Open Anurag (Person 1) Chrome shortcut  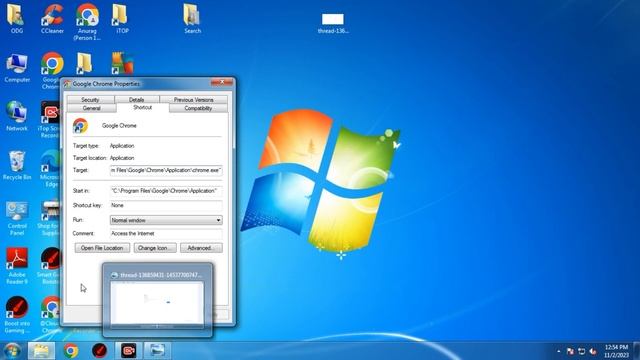(87, 21)
